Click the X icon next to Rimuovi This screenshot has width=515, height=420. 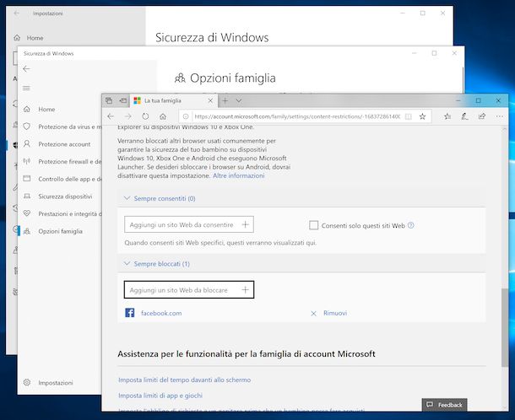pyautogui.click(x=314, y=314)
